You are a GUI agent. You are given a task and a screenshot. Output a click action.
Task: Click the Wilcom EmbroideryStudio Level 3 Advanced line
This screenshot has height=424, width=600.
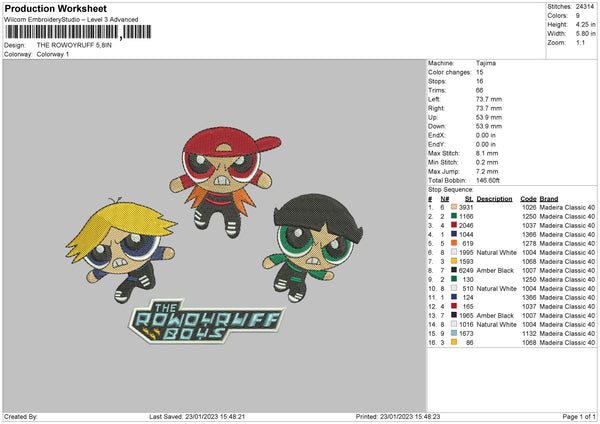click(x=71, y=19)
